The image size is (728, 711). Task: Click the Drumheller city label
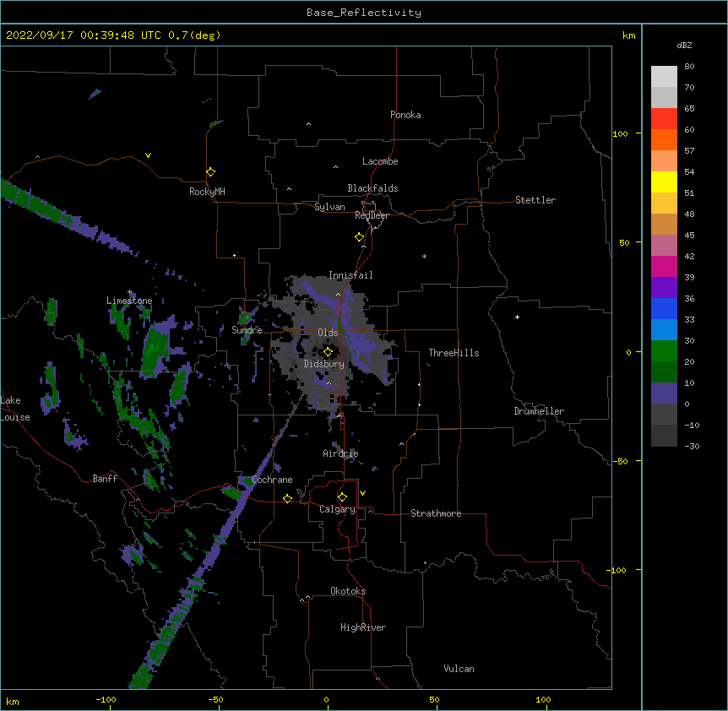tap(539, 411)
